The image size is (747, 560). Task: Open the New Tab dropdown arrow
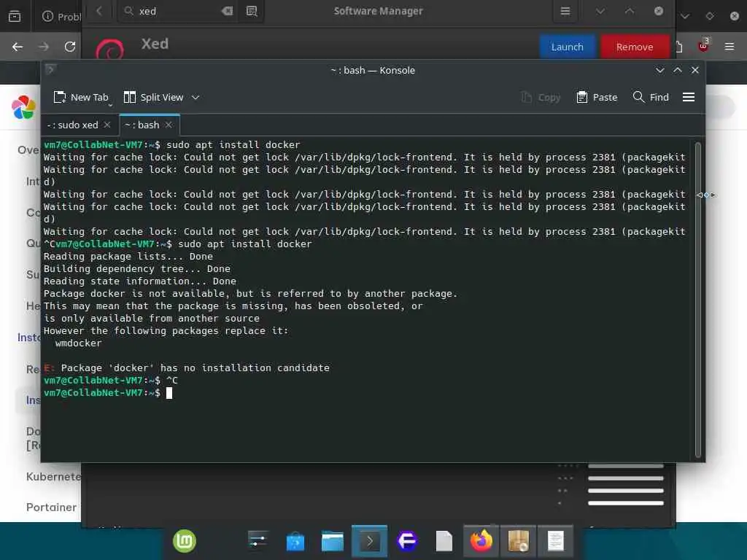[110, 105]
